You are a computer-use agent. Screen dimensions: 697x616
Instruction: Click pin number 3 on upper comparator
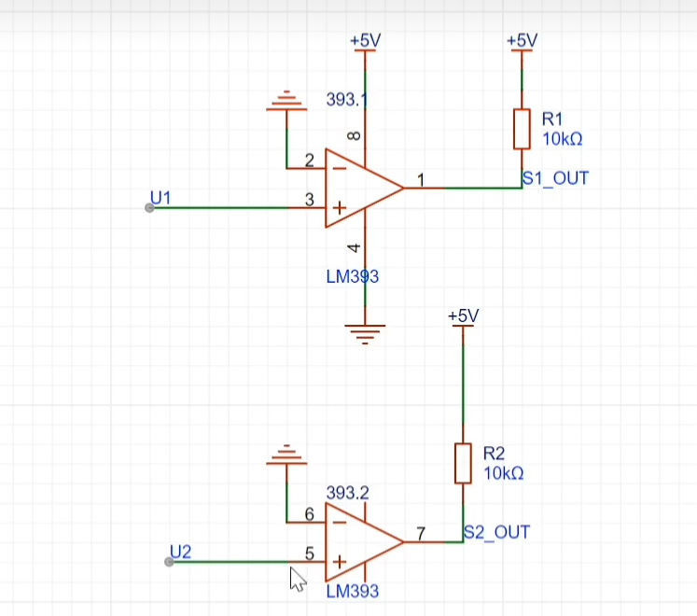(x=310, y=200)
